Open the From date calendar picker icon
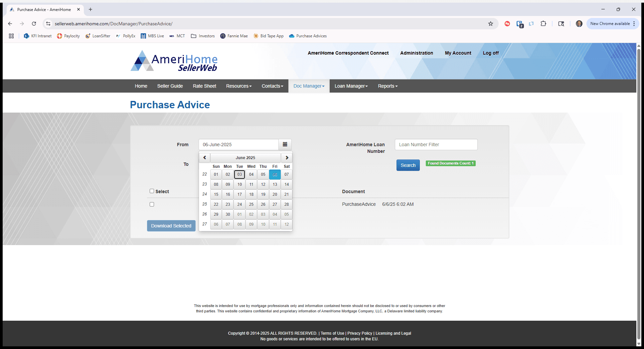 [285, 145]
